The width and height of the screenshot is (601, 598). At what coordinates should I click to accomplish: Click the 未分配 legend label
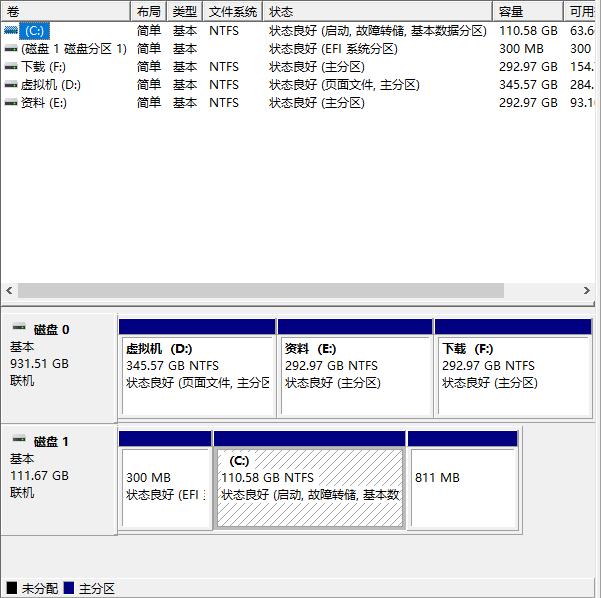click(x=40, y=588)
